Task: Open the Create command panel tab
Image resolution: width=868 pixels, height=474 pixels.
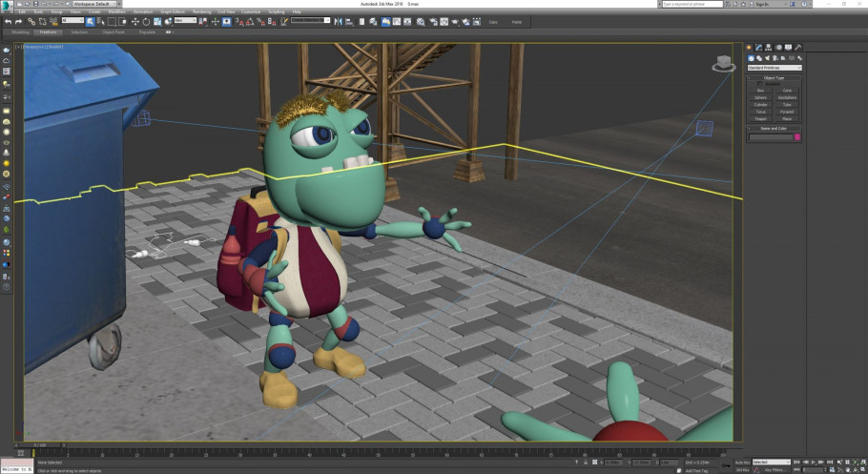Action: click(749, 48)
